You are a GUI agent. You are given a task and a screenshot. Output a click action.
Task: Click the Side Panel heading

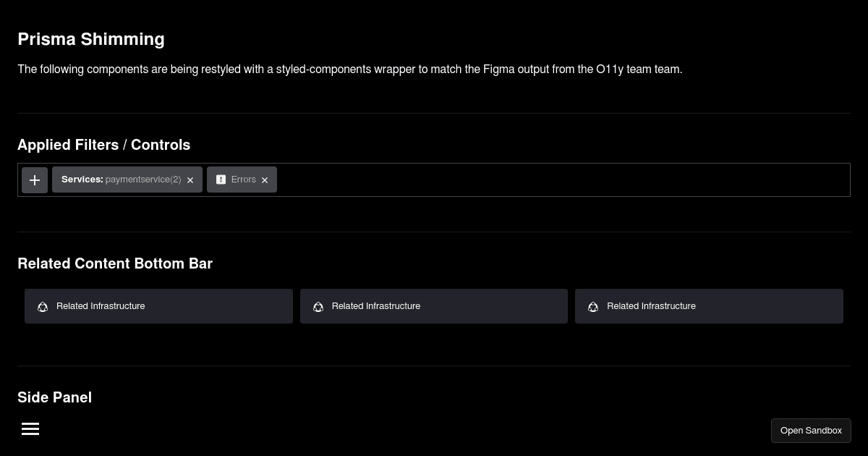click(54, 397)
